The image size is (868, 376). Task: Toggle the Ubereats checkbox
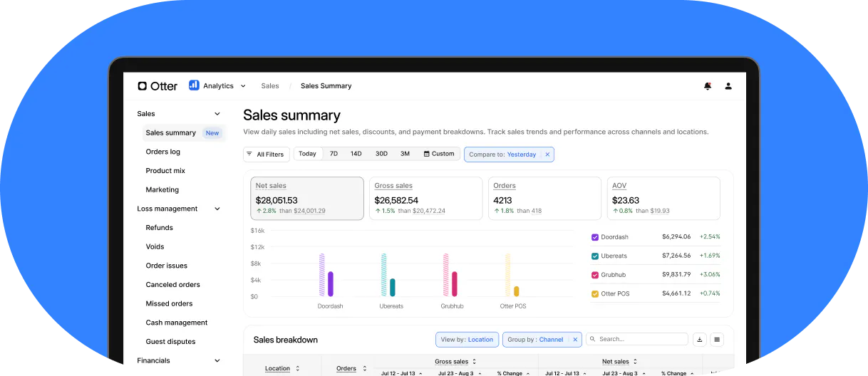point(595,256)
